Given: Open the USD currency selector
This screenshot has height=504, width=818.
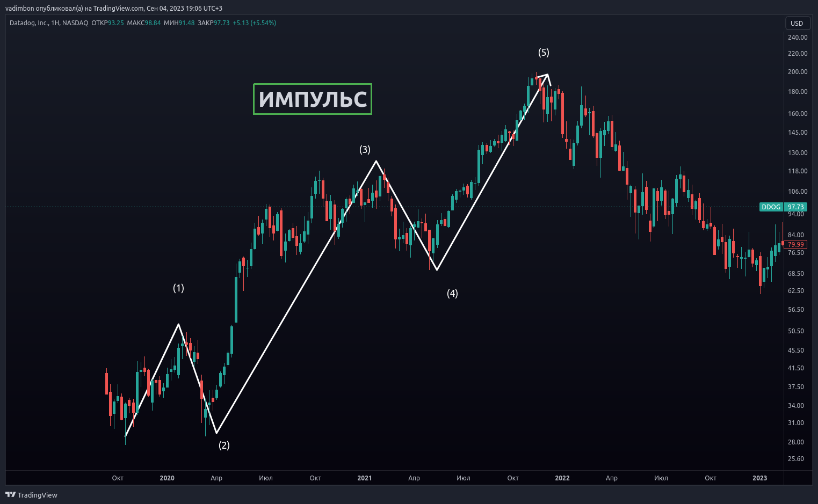Looking at the screenshot, I should 797,23.
